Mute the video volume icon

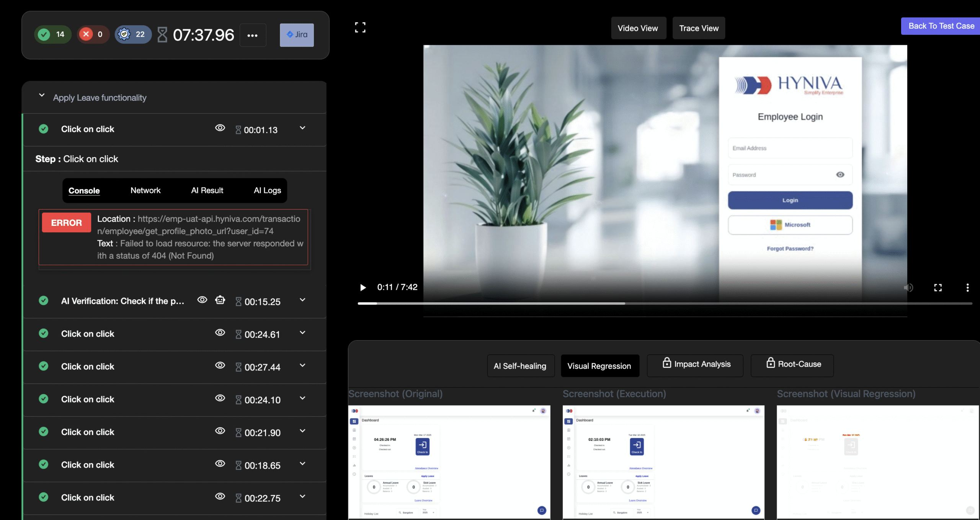tap(908, 287)
